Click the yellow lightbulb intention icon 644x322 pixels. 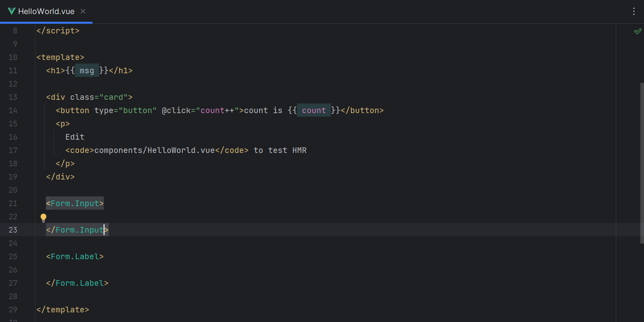point(43,218)
